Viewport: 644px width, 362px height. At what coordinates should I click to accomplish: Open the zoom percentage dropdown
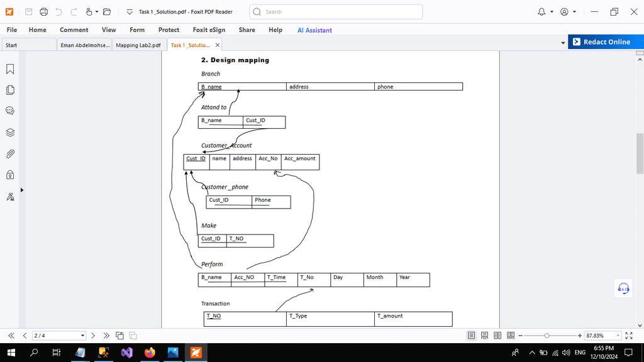pos(618,336)
